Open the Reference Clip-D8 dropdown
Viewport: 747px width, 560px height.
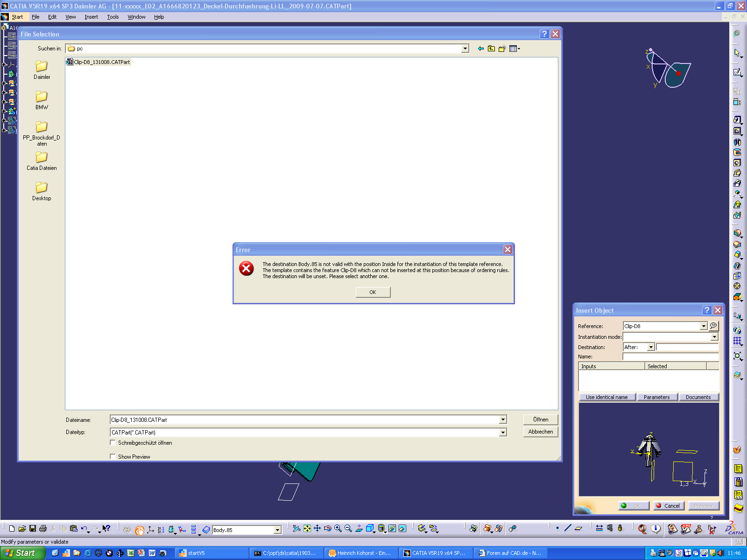click(704, 326)
